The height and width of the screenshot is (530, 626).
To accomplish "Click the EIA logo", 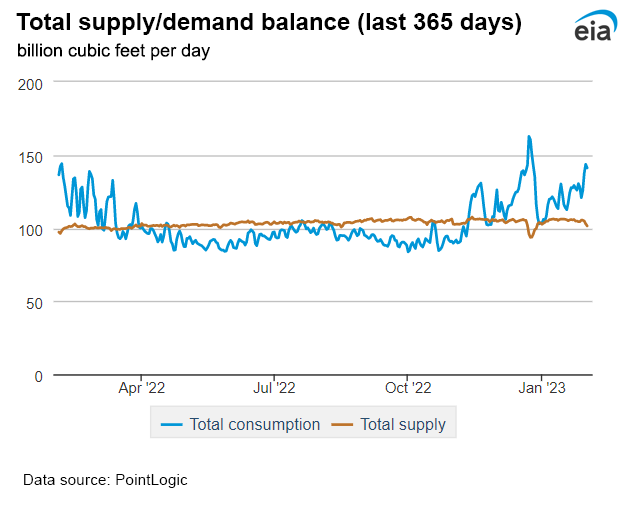I will click(x=595, y=26).
